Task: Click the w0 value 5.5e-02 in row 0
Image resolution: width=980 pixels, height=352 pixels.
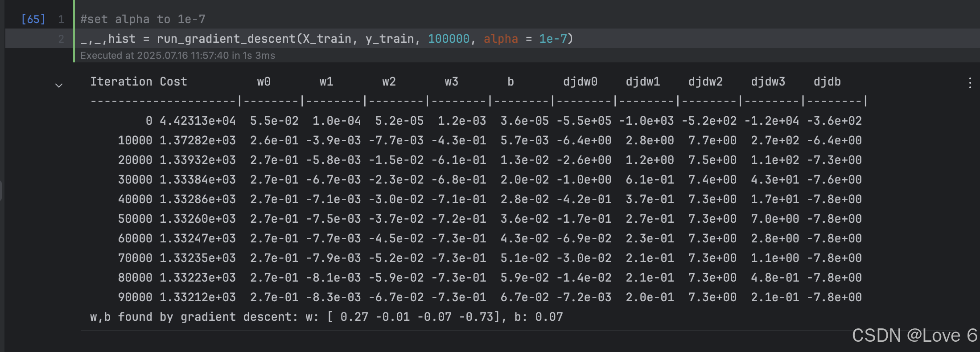Action: [x=274, y=121]
